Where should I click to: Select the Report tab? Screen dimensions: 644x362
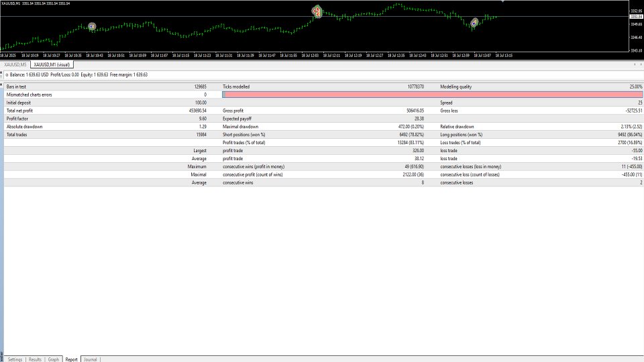click(x=71, y=359)
